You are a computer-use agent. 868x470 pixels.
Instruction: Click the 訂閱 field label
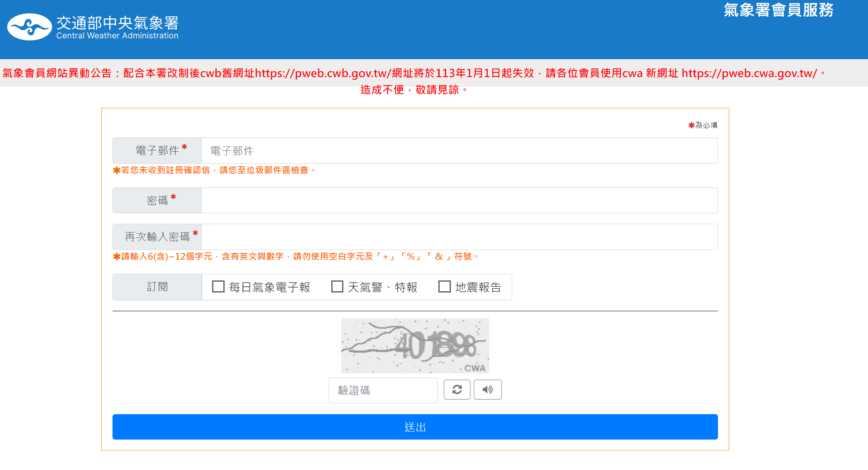click(157, 287)
